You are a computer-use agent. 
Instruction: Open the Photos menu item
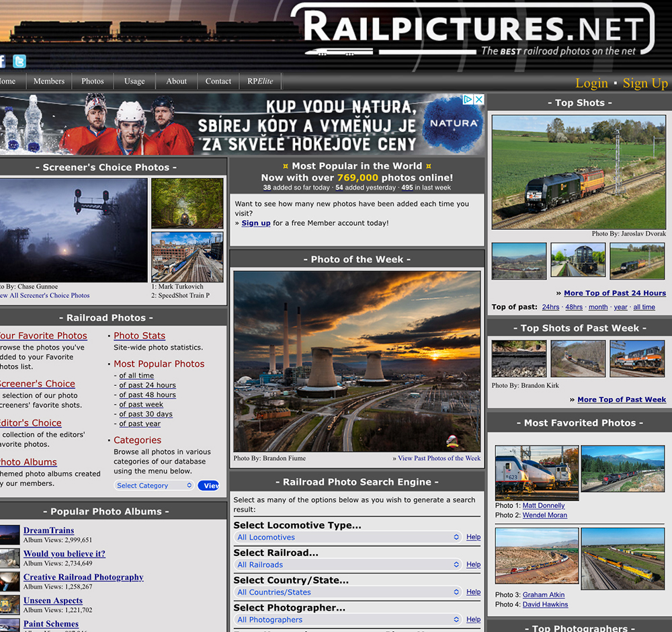click(93, 81)
